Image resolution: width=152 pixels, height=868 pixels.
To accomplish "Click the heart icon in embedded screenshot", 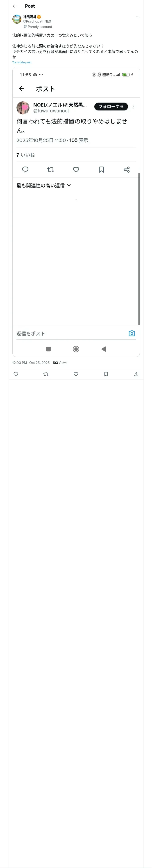I will 76,169.
